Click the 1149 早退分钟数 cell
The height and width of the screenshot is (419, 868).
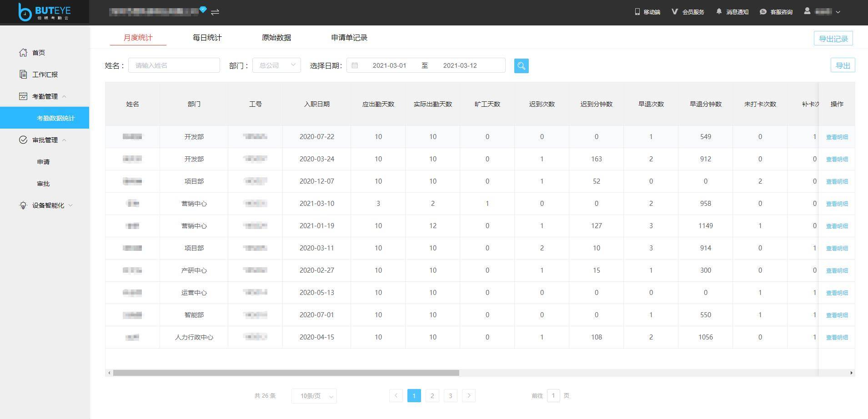pyautogui.click(x=705, y=226)
